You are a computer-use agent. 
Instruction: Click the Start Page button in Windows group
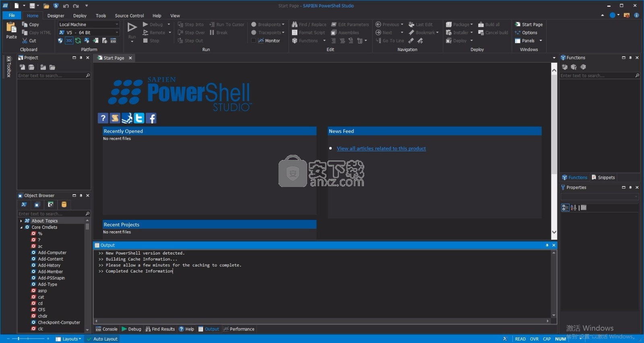point(528,25)
